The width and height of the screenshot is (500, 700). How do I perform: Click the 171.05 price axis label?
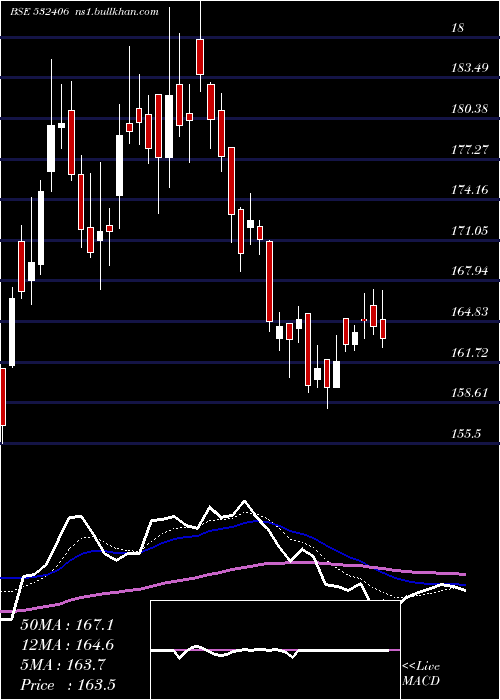(470, 231)
